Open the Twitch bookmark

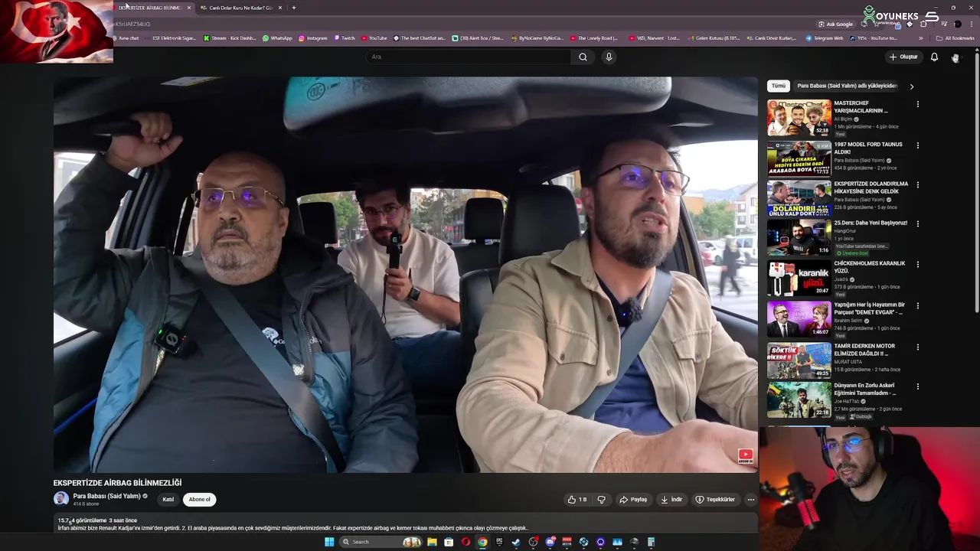click(x=345, y=38)
